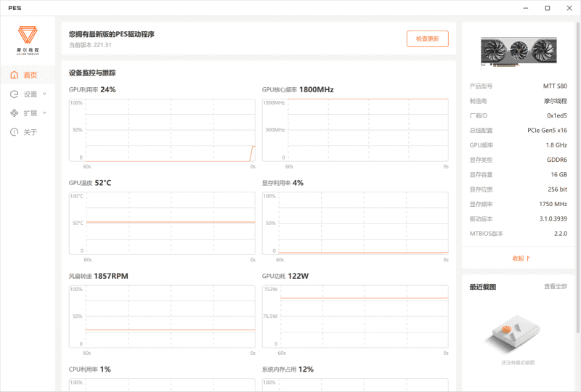The width and height of the screenshot is (581, 392).
Task: Click the extensions icon in sidebar
Action: [x=14, y=113]
